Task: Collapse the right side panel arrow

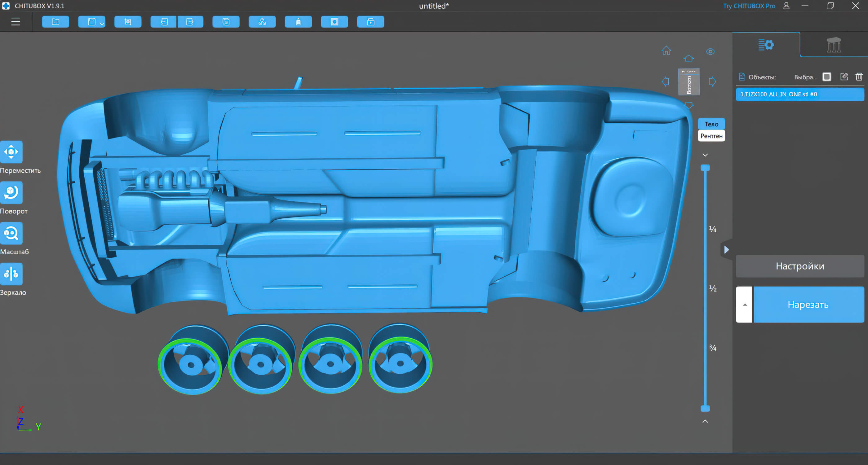Action: coord(726,249)
